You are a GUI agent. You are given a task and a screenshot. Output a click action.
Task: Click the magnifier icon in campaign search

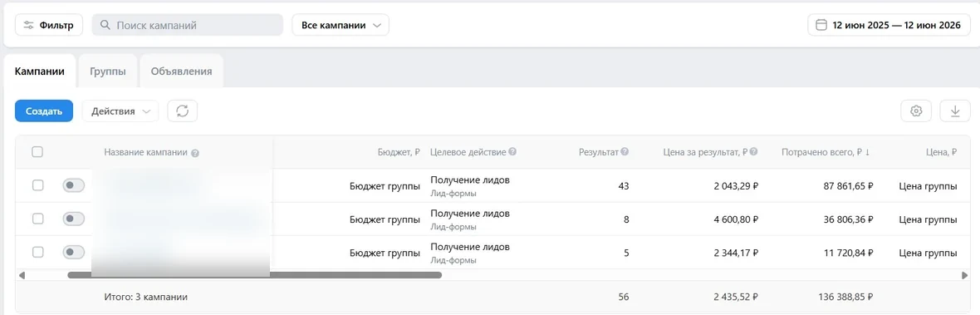pyautogui.click(x=105, y=26)
